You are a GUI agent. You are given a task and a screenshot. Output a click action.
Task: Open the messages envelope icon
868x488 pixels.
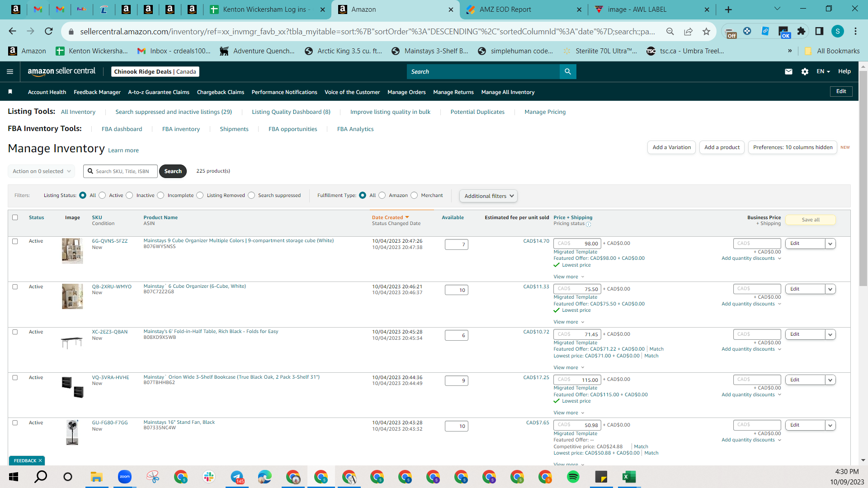click(x=788, y=71)
